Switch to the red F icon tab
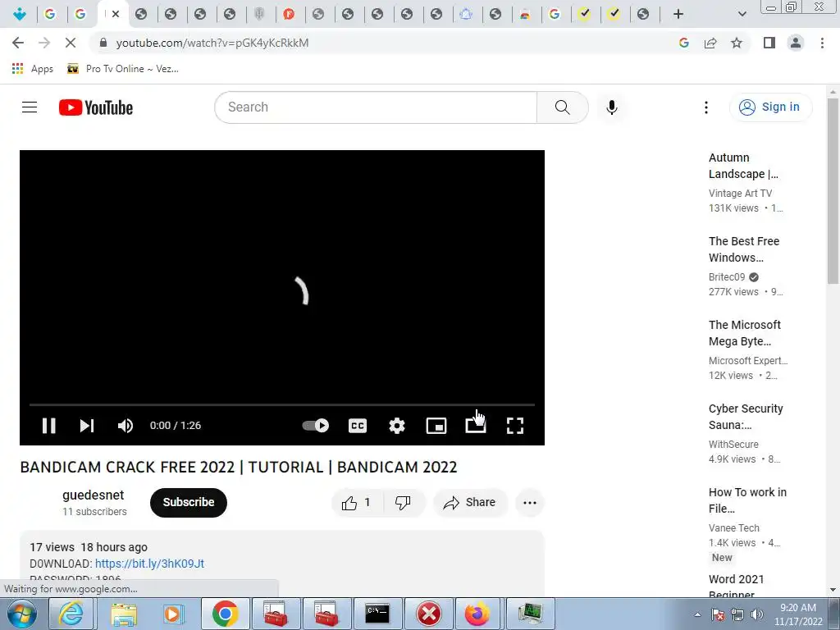Viewport: 840px width, 630px height. 289,14
